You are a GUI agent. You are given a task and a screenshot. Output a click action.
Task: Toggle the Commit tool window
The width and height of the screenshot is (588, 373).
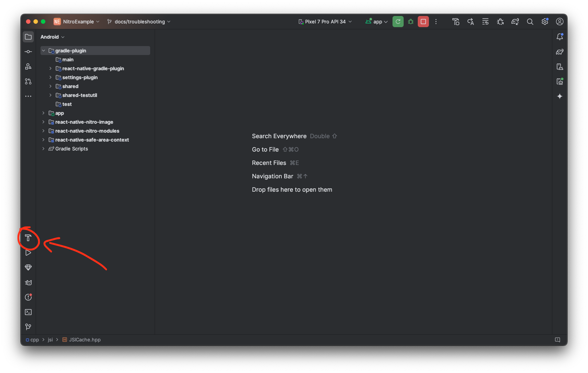click(x=28, y=52)
